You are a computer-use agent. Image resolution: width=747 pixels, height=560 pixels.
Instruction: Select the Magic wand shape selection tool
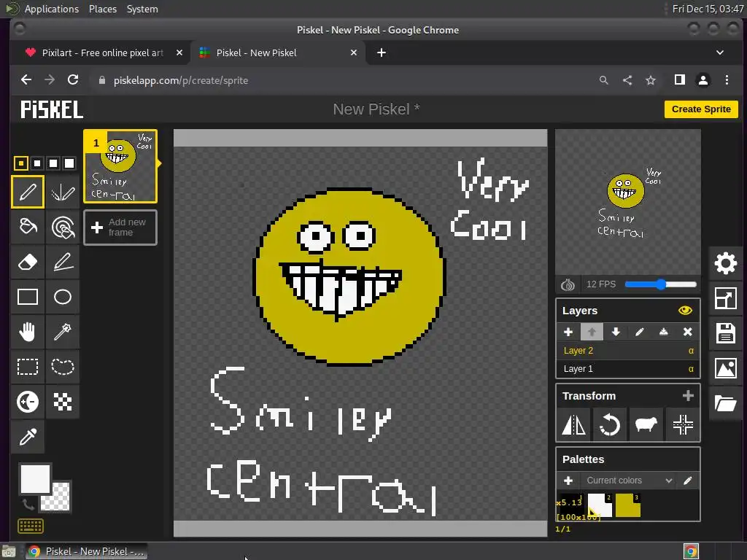coord(63,332)
